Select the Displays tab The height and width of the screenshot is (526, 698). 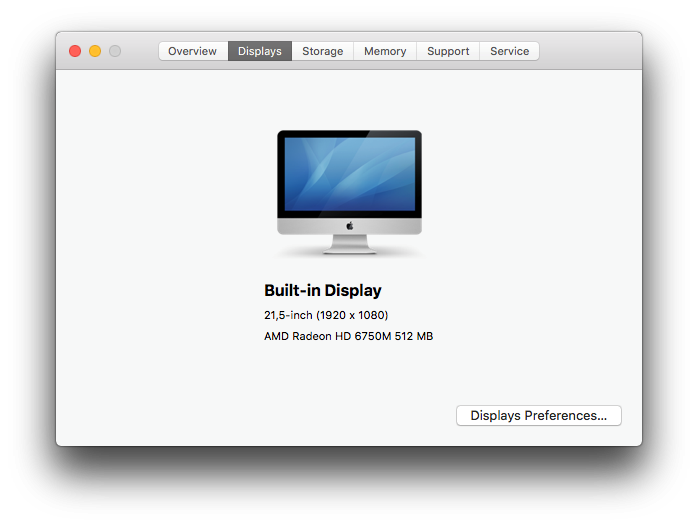(x=260, y=51)
